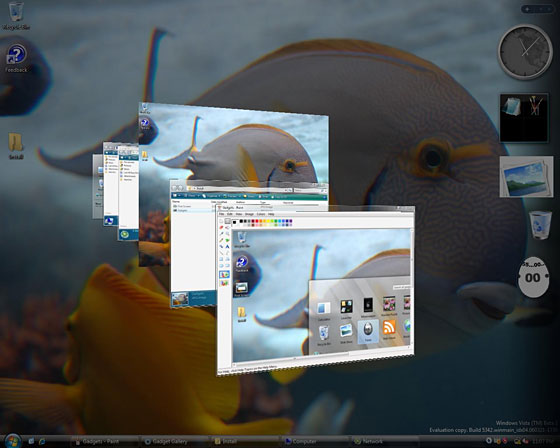Image resolution: width=560 pixels, height=448 pixels.
Task: Open the View menu in Paint
Action: point(239,214)
